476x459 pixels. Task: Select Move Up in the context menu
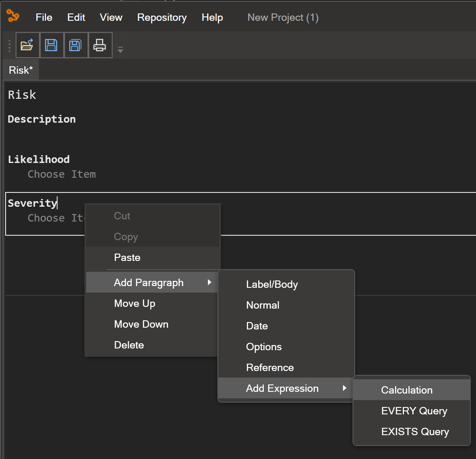[152, 303]
